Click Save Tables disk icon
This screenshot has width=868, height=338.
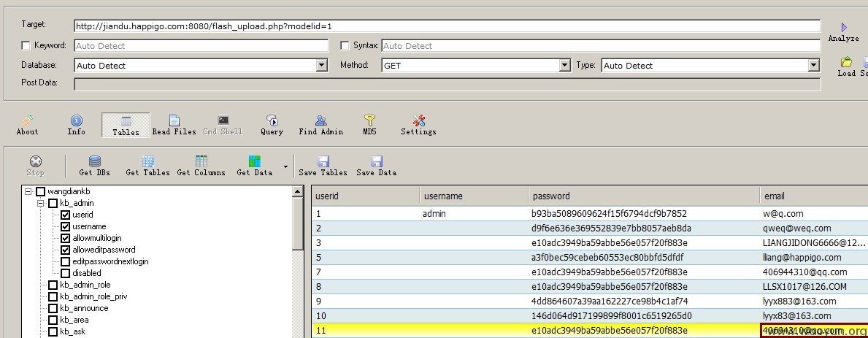click(323, 161)
